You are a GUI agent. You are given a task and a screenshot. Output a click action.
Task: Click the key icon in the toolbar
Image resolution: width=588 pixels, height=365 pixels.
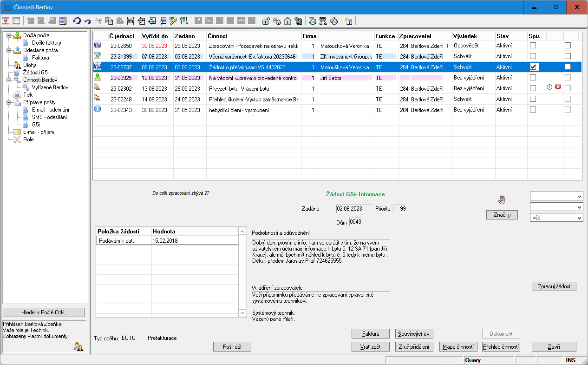coord(173,21)
